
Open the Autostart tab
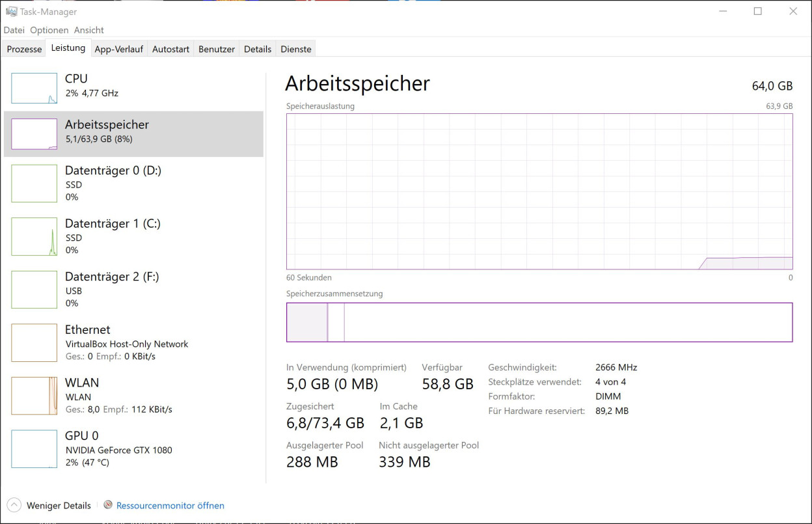click(171, 49)
